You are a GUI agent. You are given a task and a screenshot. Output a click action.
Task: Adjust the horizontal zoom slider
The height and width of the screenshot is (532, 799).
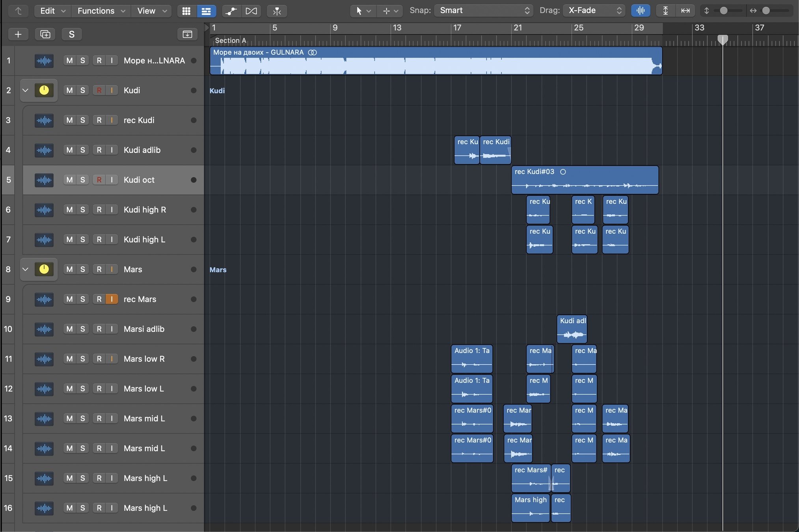coord(766,11)
